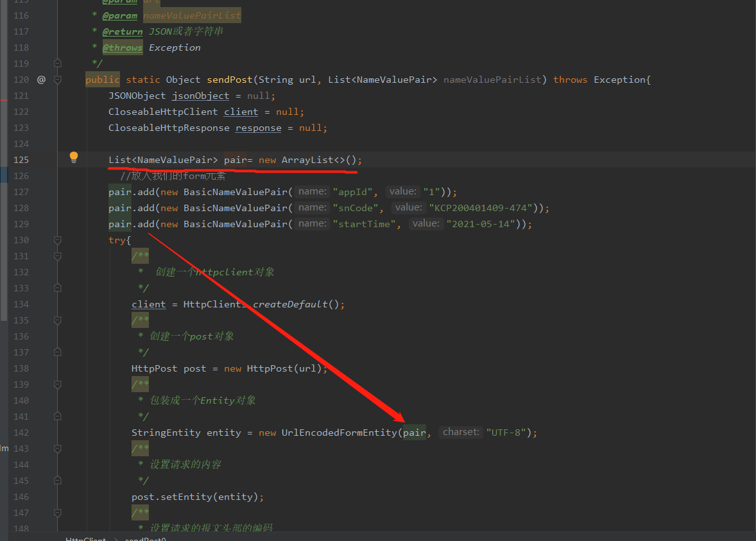Click the fold end marker on line 133
Image resolution: width=756 pixels, height=541 pixels.
click(x=57, y=288)
